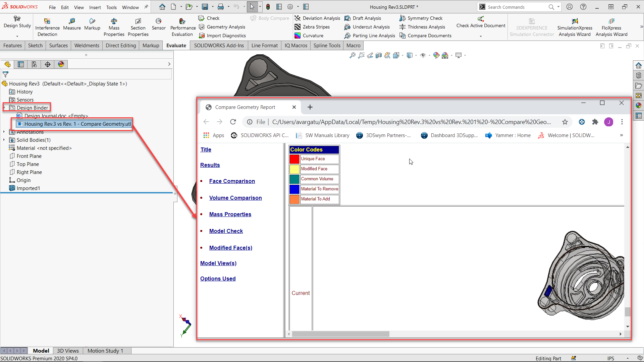Viewport: 644px width, 362px height.
Task: Open the Print dropdown arrow
Action: [228, 7]
